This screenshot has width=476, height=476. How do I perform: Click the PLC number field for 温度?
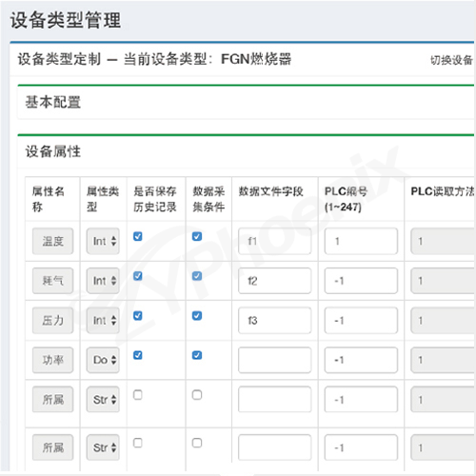[x=361, y=241]
